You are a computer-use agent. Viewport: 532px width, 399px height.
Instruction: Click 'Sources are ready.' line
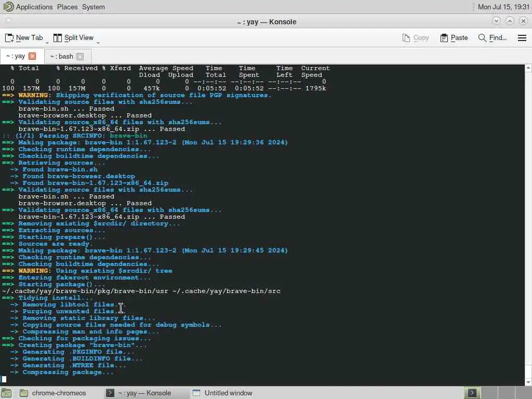[47, 244]
